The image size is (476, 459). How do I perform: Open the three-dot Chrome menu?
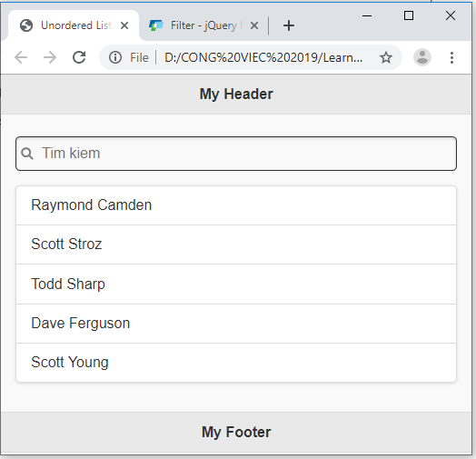point(451,57)
